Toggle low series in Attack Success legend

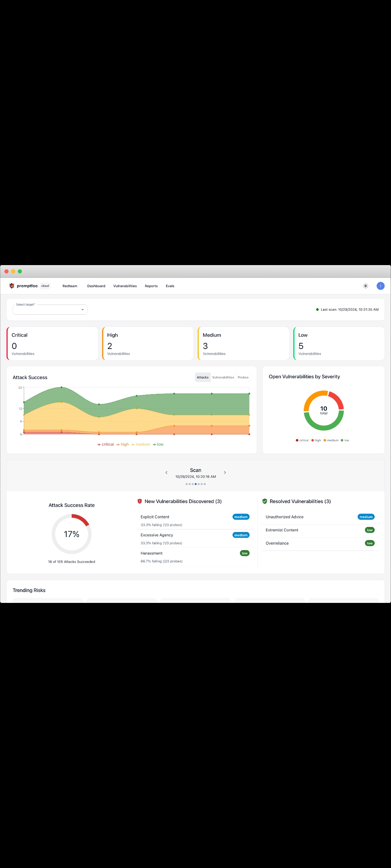point(158,444)
